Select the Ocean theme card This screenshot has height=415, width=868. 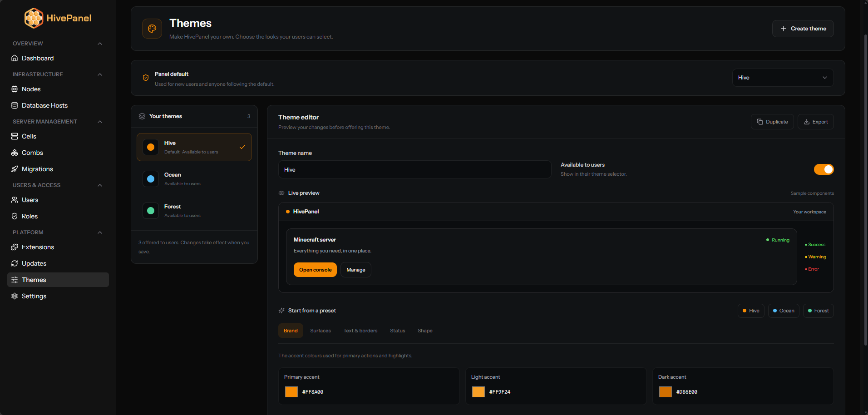coord(194,179)
